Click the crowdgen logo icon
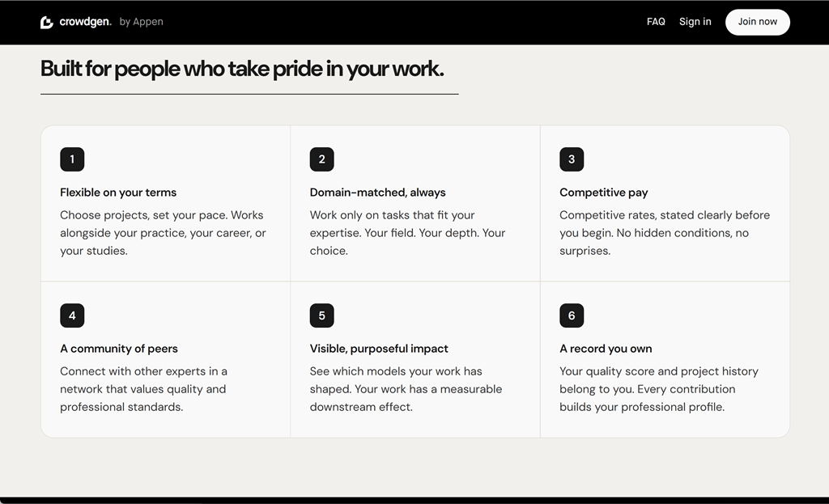Screen dimensions: 829x504 [46, 22]
